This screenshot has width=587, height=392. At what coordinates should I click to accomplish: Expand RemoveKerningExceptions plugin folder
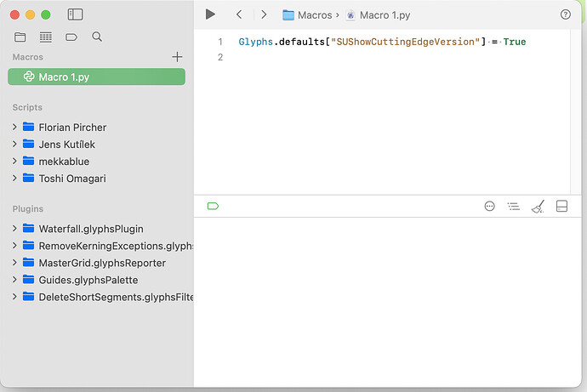14,246
